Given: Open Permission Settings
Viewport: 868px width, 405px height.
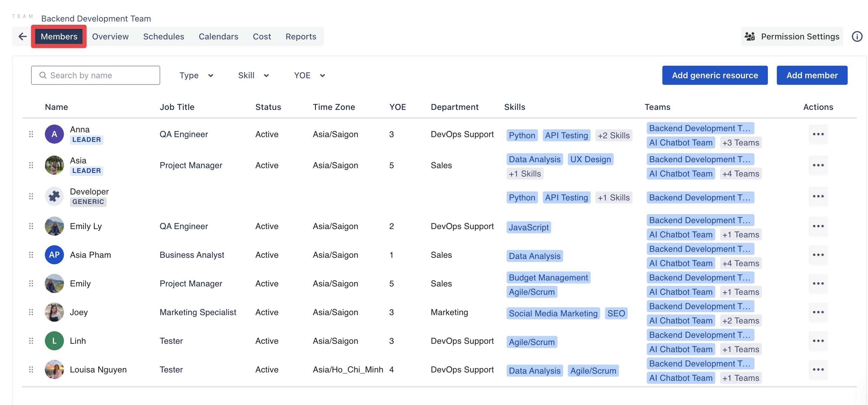Looking at the screenshot, I should (x=792, y=36).
